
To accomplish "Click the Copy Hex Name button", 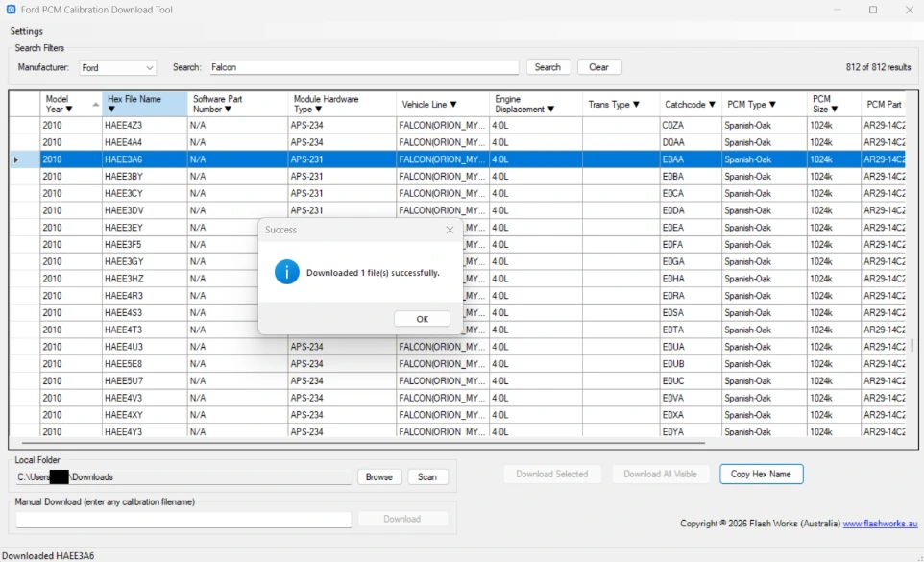I will click(761, 474).
